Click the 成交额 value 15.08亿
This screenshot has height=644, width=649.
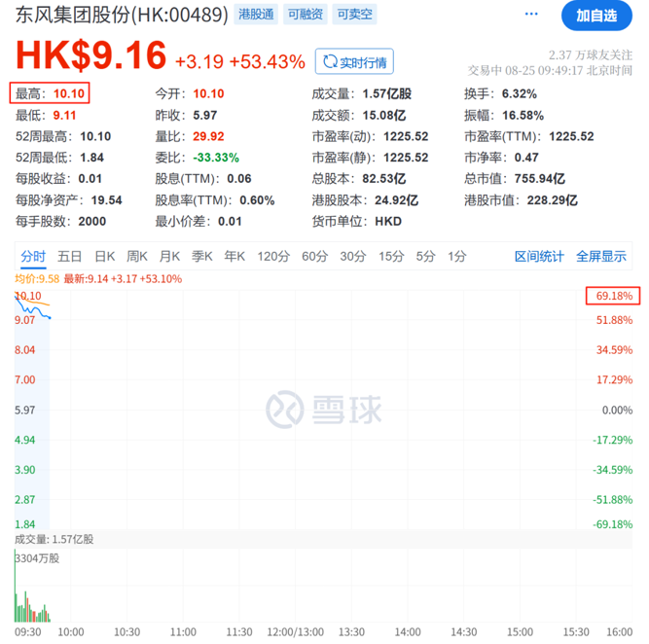(x=384, y=115)
